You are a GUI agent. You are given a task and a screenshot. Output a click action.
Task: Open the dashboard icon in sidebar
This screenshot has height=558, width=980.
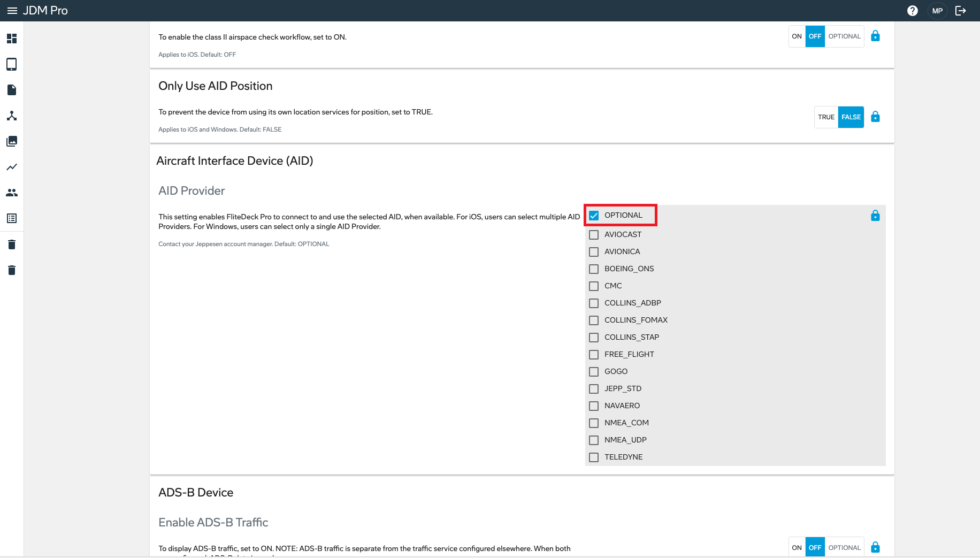tap(12, 39)
